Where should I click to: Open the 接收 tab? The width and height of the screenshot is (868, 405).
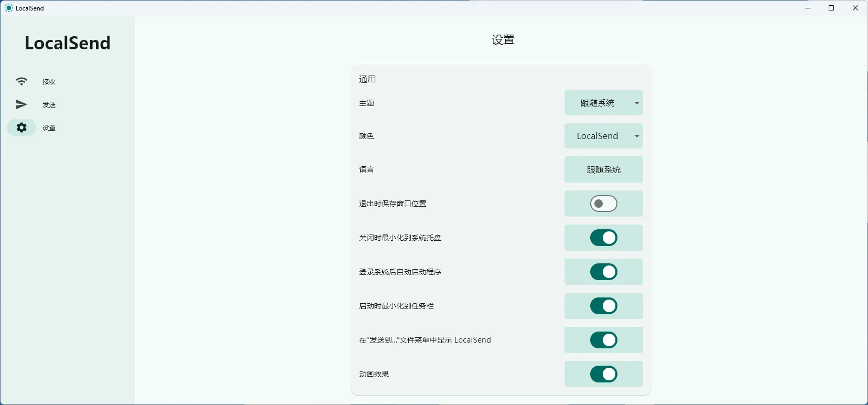49,81
